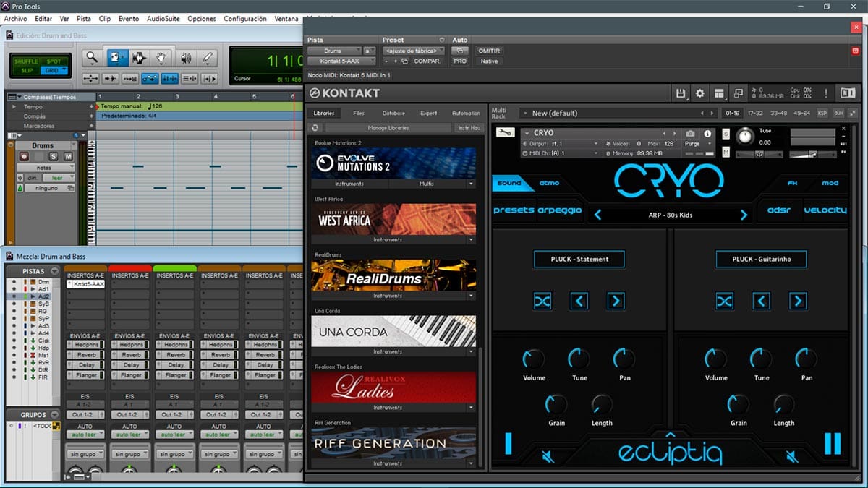The height and width of the screenshot is (488, 868).
Task: Select the Grabber hand tool
Action: (162, 58)
